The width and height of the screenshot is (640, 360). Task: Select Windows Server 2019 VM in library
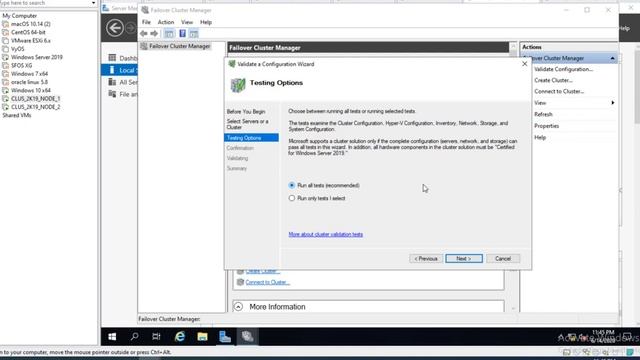(37, 57)
